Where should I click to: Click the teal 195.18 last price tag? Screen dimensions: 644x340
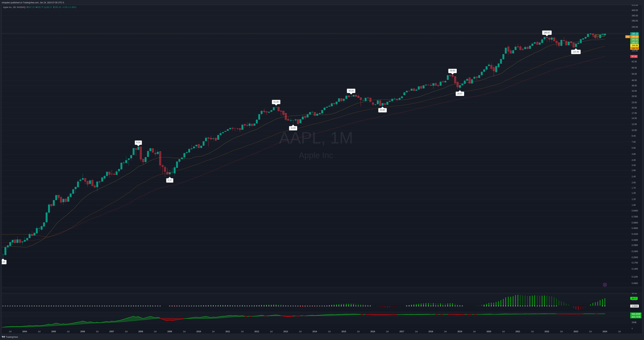click(x=634, y=34)
